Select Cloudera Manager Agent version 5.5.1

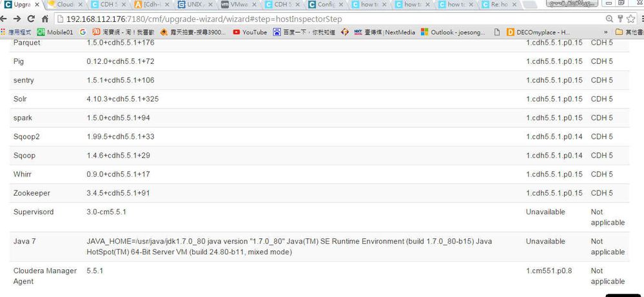tap(95, 271)
